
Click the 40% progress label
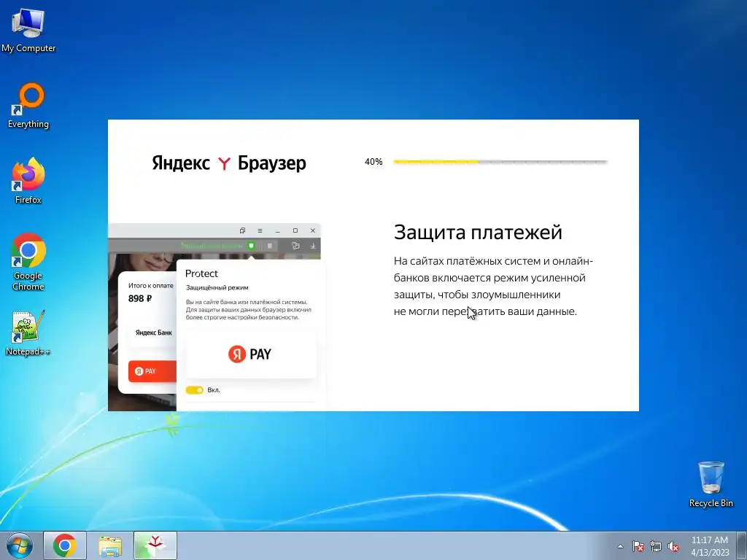pos(373,162)
